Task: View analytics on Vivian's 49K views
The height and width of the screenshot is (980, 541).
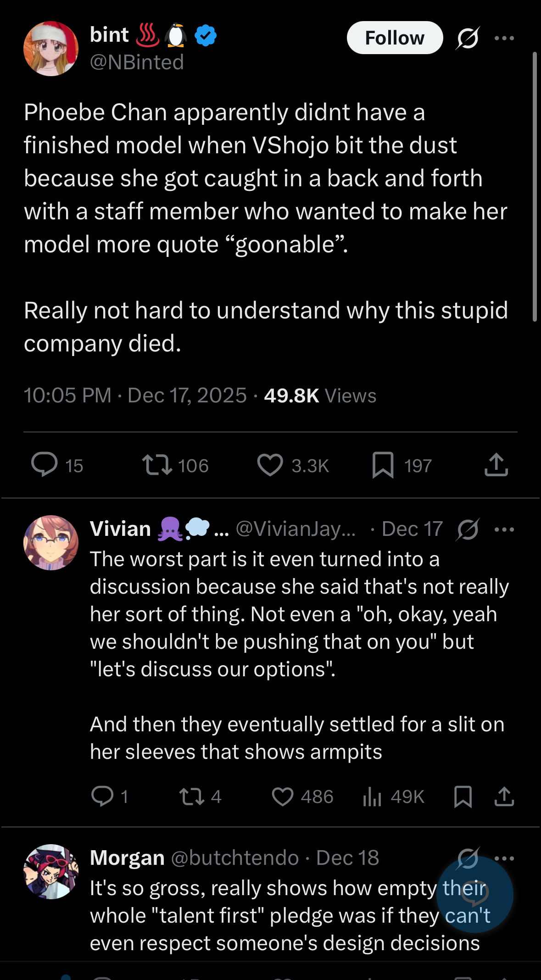Action: [x=372, y=796]
